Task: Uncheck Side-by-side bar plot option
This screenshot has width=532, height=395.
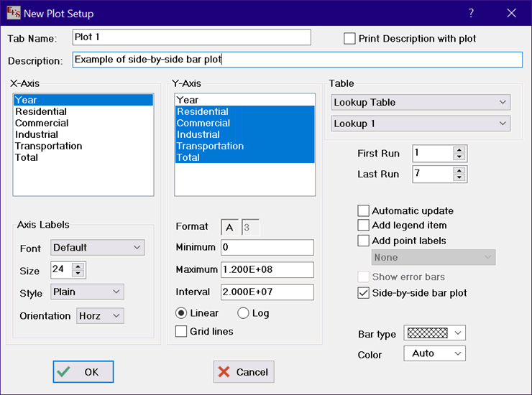Action: point(364,293)
